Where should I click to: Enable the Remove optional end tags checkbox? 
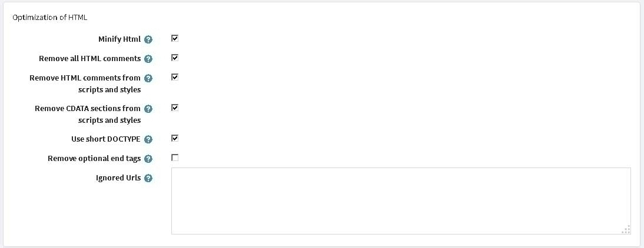[x=175, y=158]
